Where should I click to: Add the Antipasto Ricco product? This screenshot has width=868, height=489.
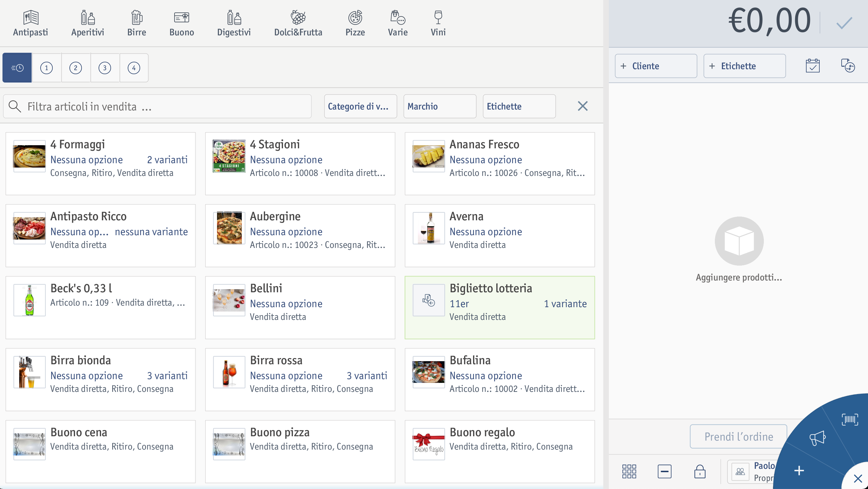[x=100, y=236]
